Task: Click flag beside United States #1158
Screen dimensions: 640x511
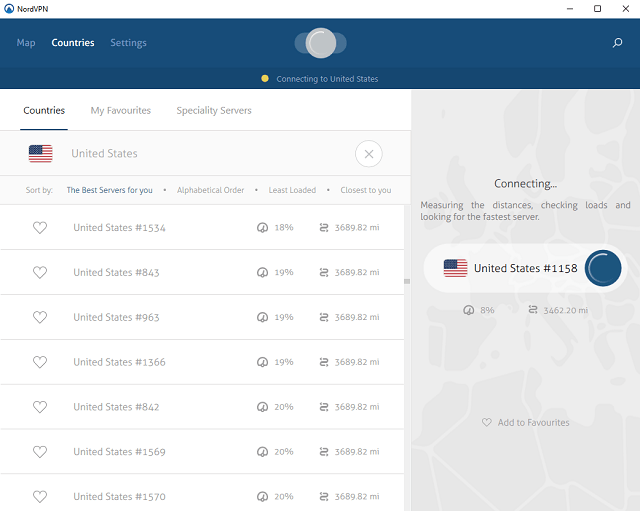Action: (x=456, y=268)
